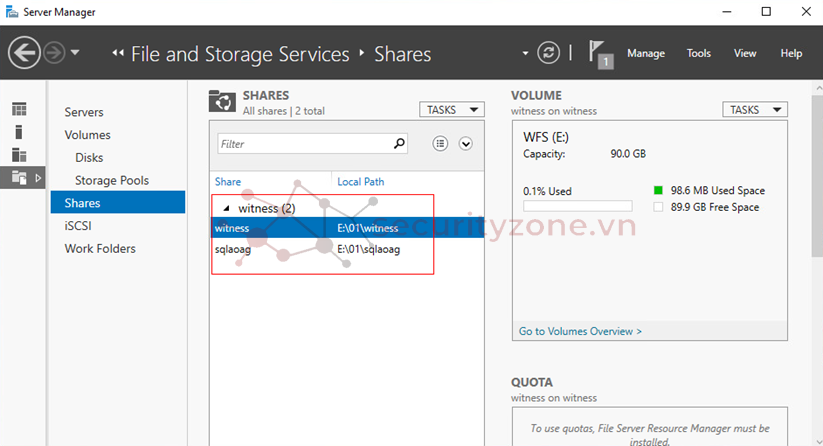Image resolution: width=823 pixels, height=446 pixels.
Task: Open the View menu
Action: point(745,53)
